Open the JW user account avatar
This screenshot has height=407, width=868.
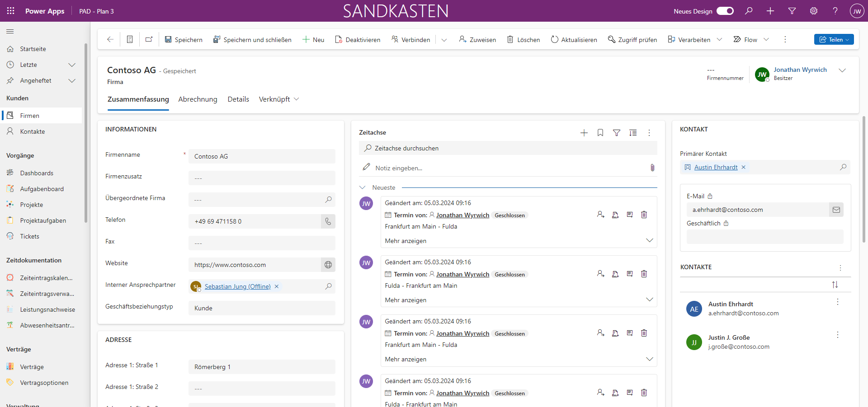tap(857, 11)
